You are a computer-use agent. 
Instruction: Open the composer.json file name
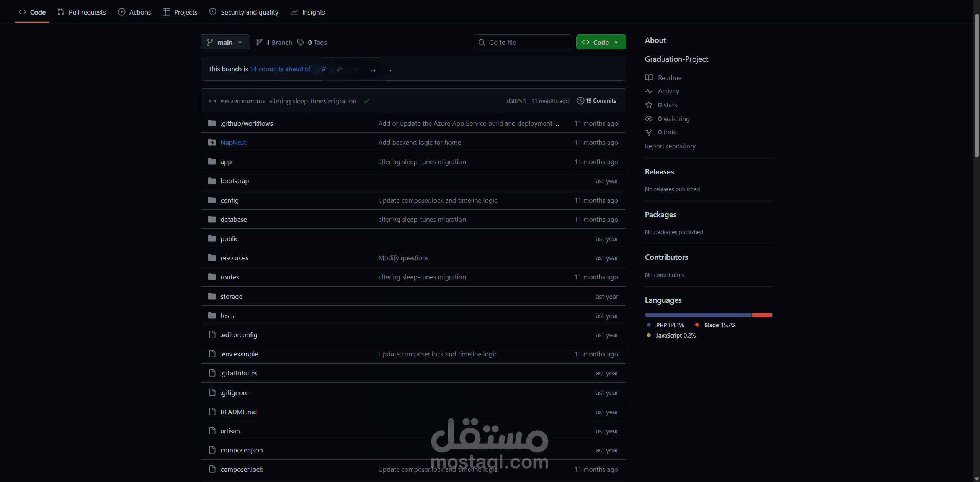(x=242, y=450)
